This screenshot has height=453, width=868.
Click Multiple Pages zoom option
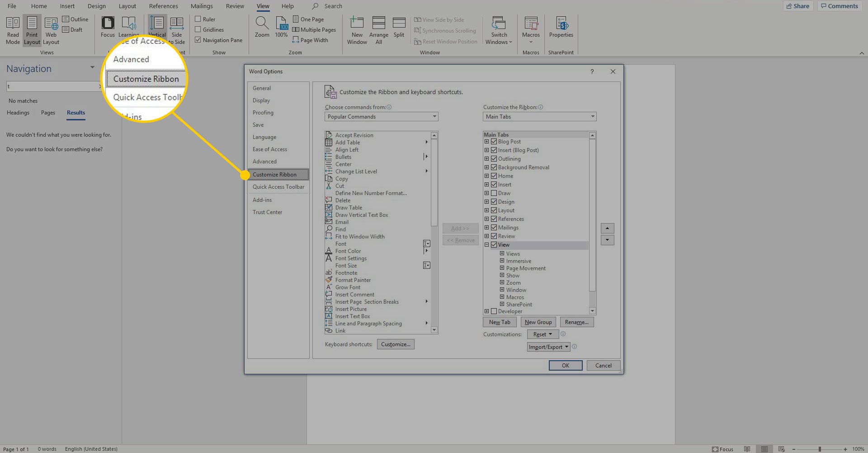coord(314,30)
